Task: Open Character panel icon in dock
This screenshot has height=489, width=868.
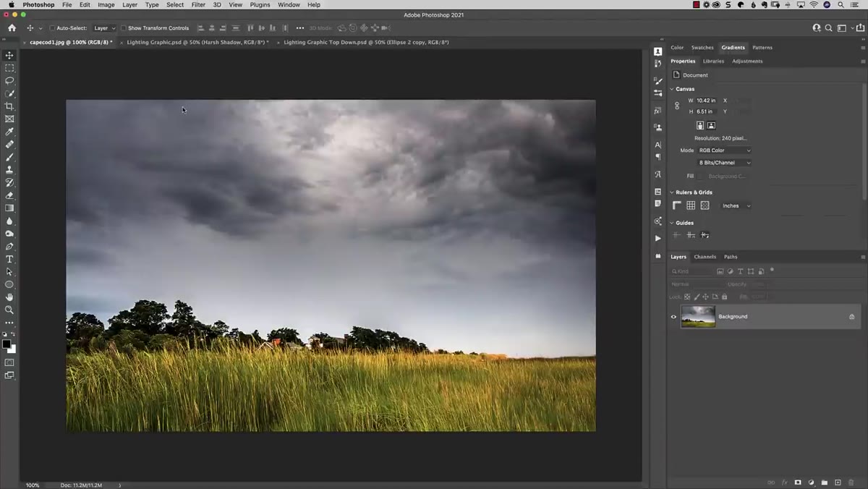Action: pos(658,145)
